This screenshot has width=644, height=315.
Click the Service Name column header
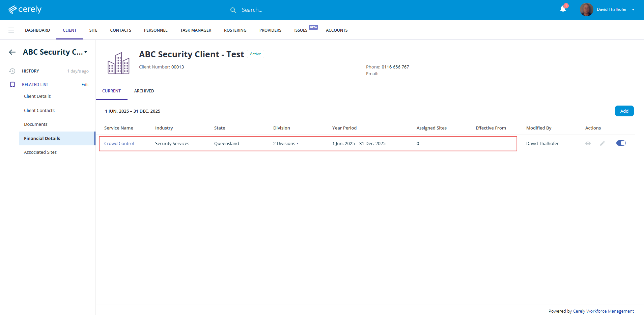118,128
